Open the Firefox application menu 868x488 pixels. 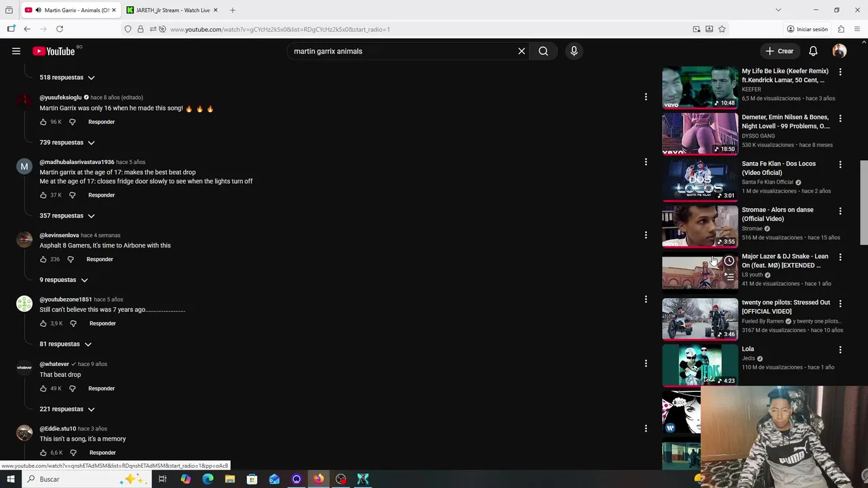point(858,29)
